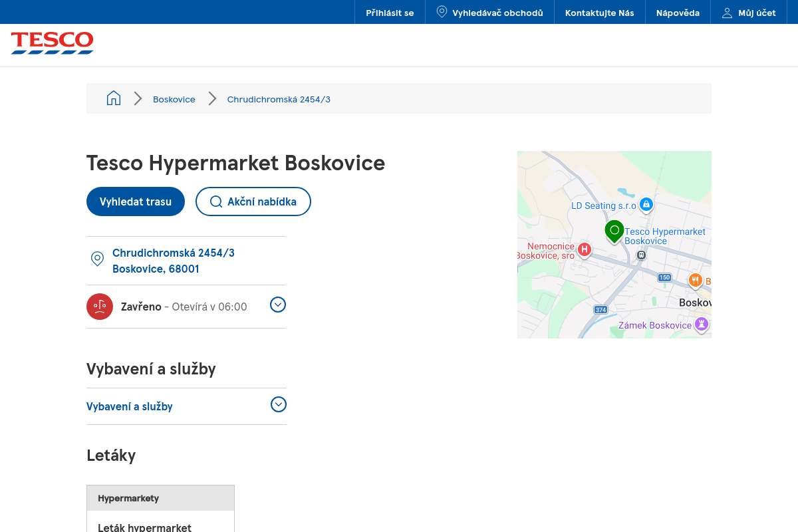Click the Můj účet person icon
This screenshot has width=798, height=532.
coord(727,13)
